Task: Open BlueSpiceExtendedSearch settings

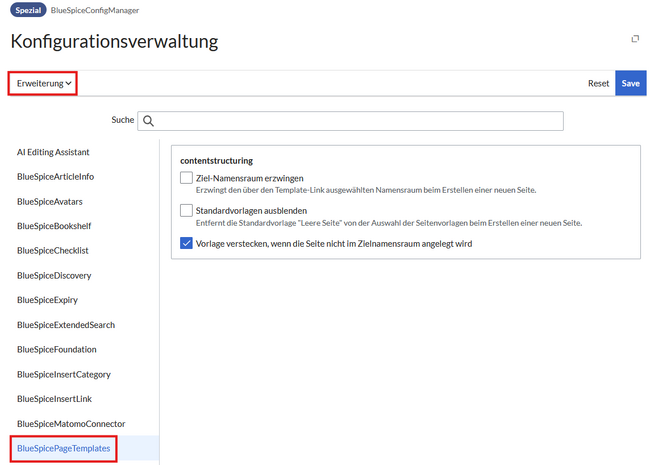Action: (x=66, y=325)
